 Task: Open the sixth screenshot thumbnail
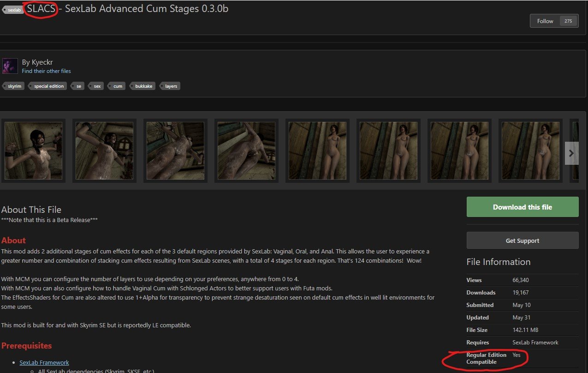388,150
